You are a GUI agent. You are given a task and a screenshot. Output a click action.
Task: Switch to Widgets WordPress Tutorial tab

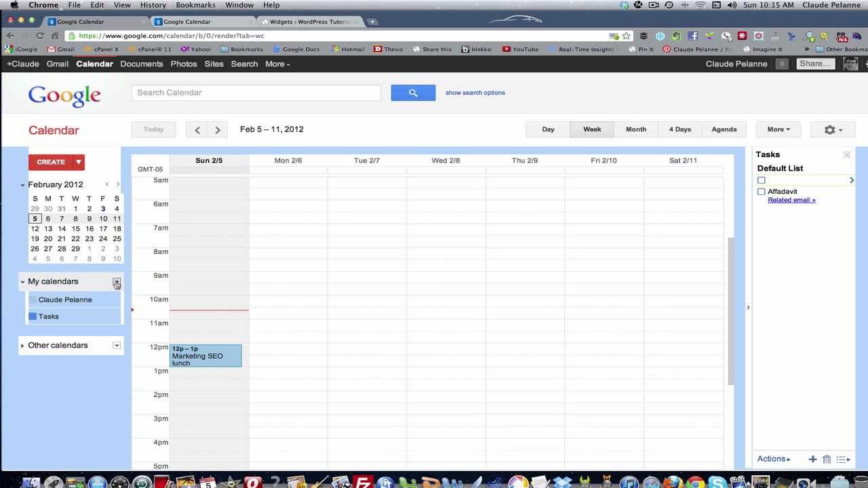point(309,22)
